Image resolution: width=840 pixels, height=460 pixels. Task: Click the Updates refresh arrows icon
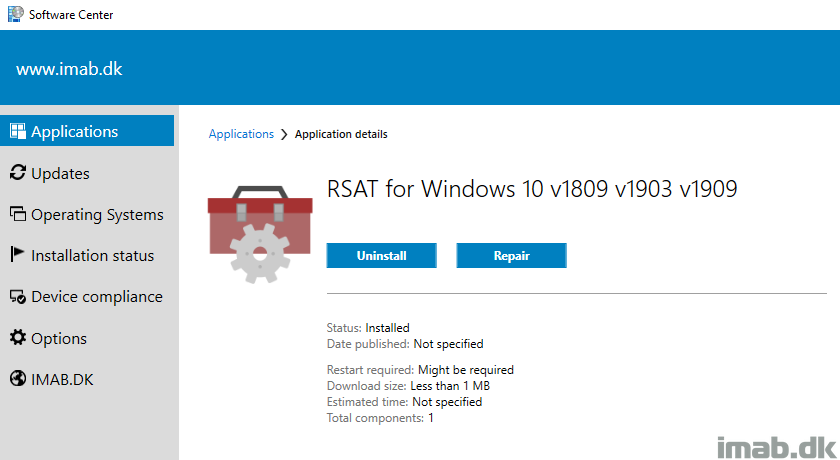pyautogui.click(x=18, y=172)
